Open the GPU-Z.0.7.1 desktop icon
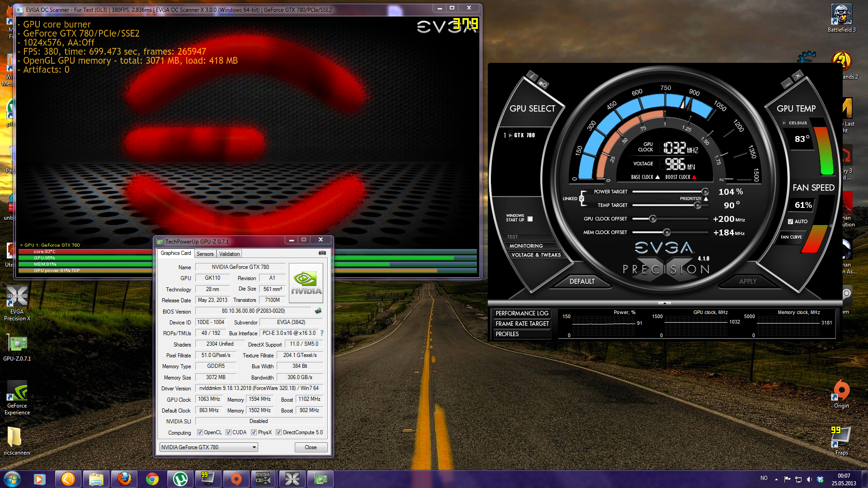Viewport: 868px width, 488px height. click(17, 348)
